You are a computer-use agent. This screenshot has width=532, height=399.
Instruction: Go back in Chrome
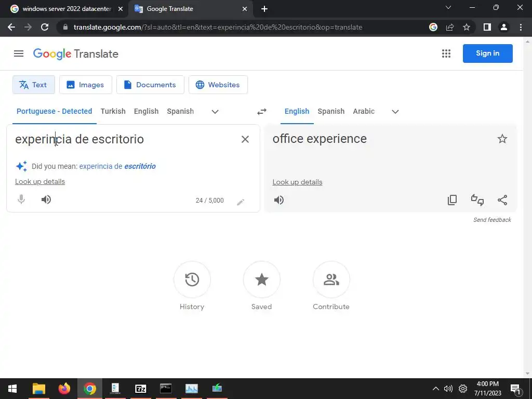[11, 27]
